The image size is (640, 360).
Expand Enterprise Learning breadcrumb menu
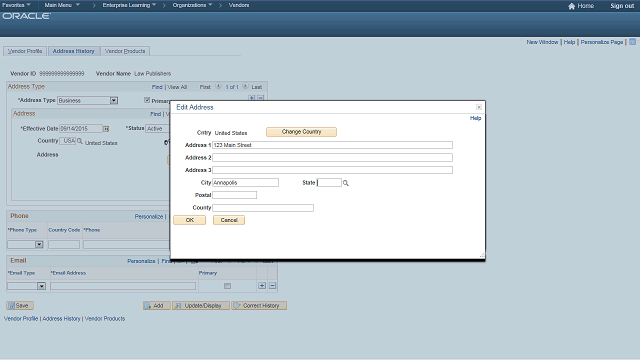pyautogui.click(x=129, y=5)
